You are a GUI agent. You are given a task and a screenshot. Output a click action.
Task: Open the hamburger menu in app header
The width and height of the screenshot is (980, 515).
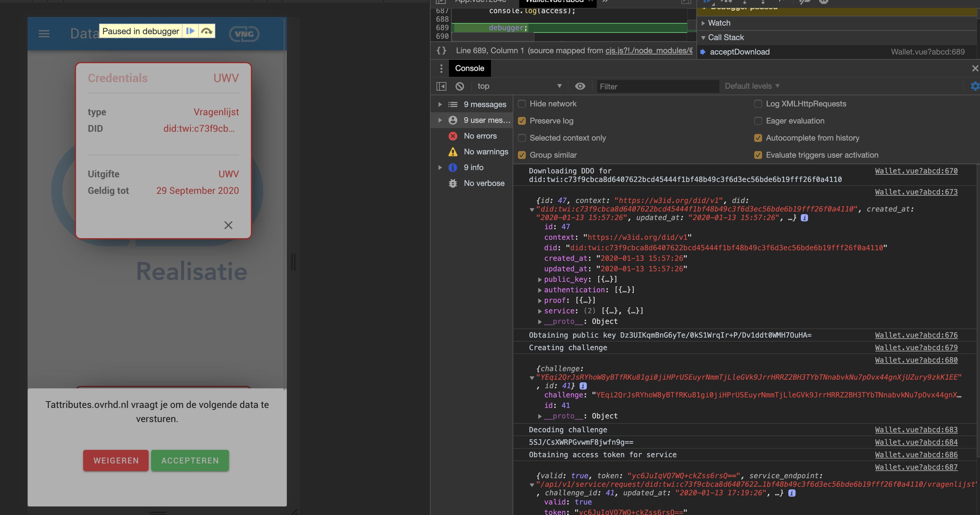pos(44,34)
